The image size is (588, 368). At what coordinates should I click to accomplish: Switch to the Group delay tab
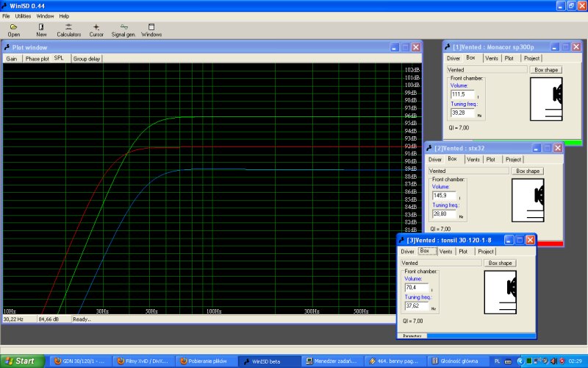coord(87,58)
